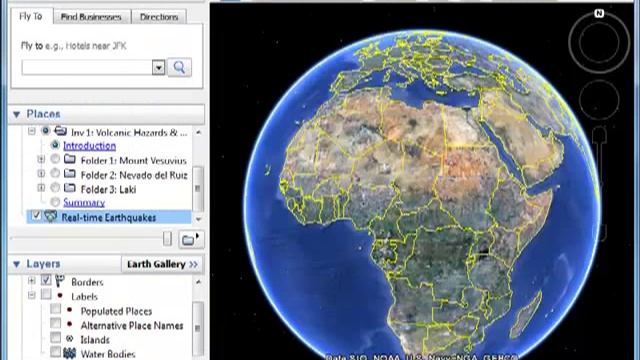Viewport: 640px width, 360px height.
Task: Select Folder 1: Mount Vesuvius radio button
Action: point(55,159)
